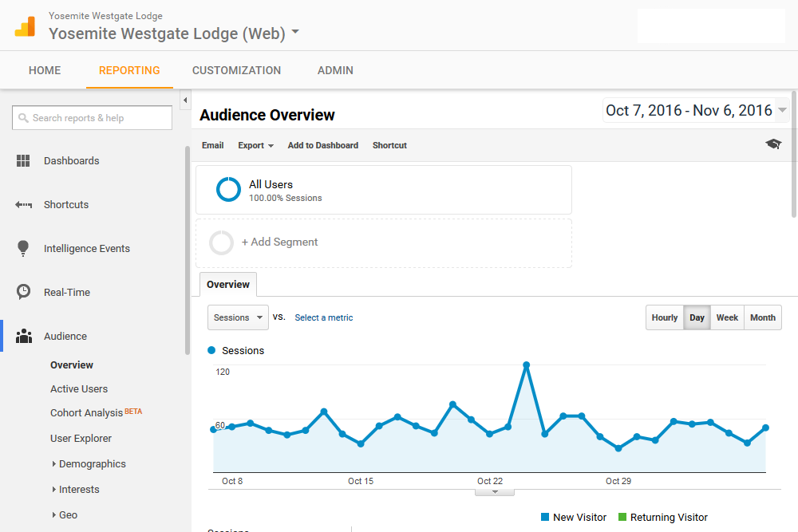This screenshot has width=798, height=532.
Task: Select the Overview report tab
Action: click(228, 284)
